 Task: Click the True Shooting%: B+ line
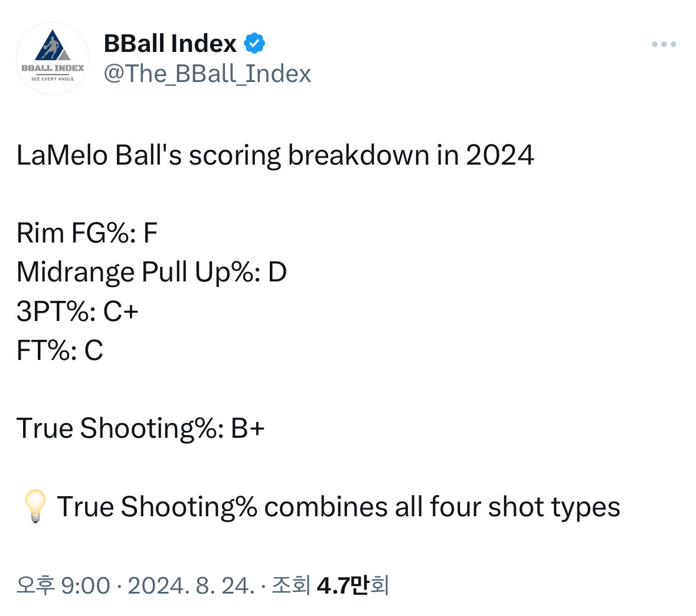[140, 428]
